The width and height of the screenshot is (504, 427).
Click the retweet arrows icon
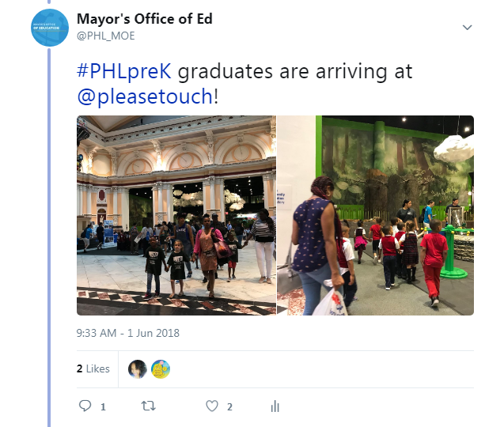149,406
